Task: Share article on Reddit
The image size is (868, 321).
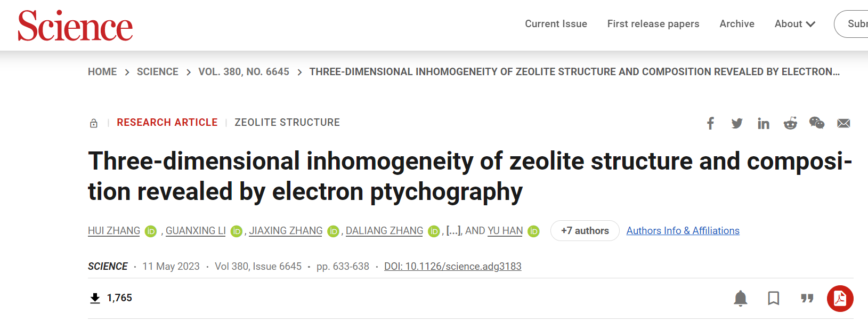Action: tap(790, 123)
